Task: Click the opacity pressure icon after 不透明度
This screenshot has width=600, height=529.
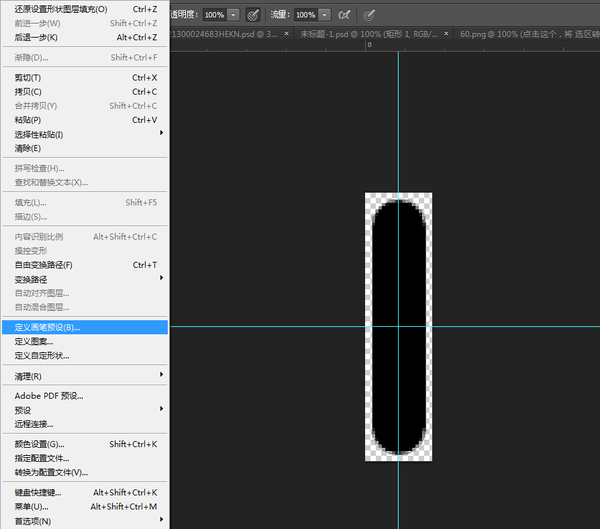Action: click(x=253, y=15)
